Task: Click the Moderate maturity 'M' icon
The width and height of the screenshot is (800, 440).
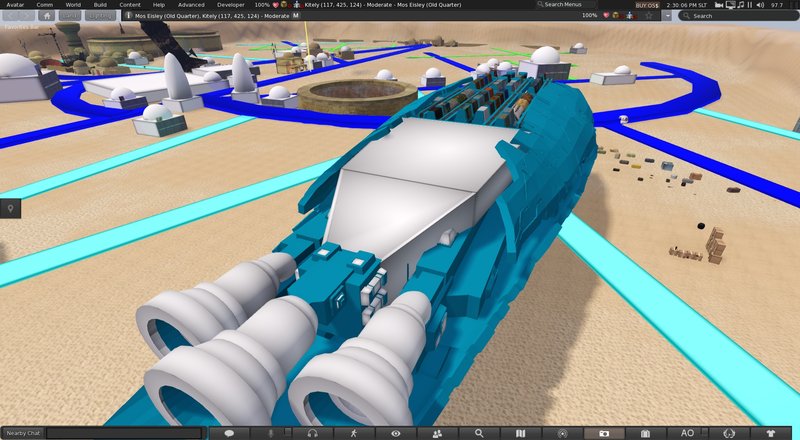Action: [296, 16]
